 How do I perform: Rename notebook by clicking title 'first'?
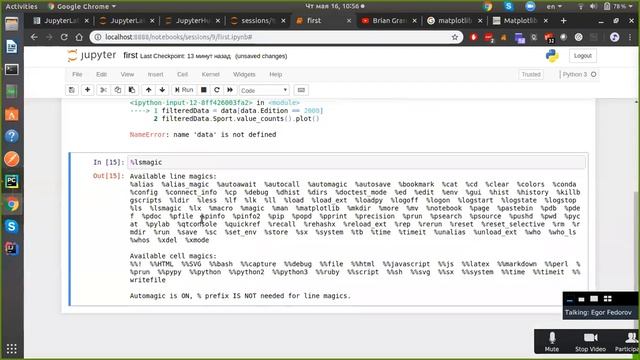click(x=130, y=55)
